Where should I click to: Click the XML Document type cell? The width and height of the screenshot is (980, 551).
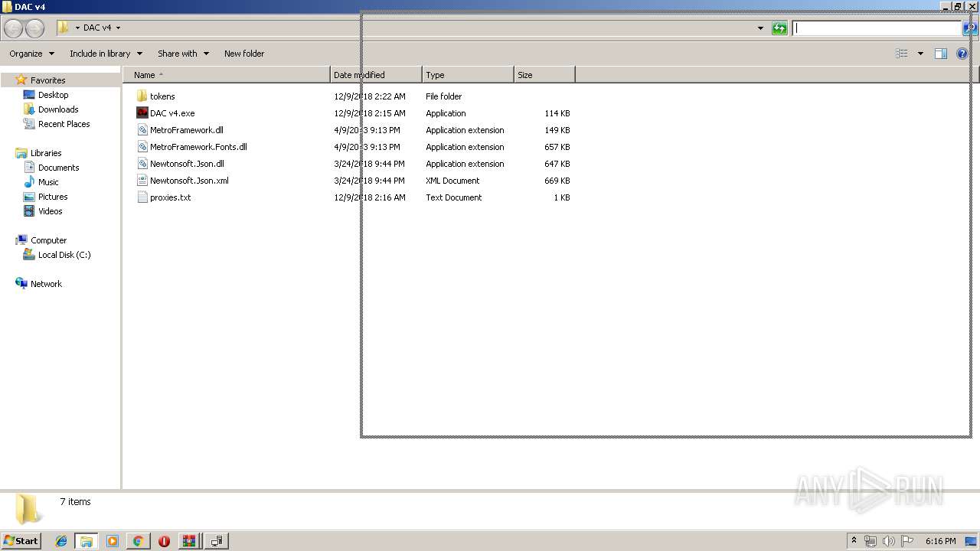click(x=452, y=181)
